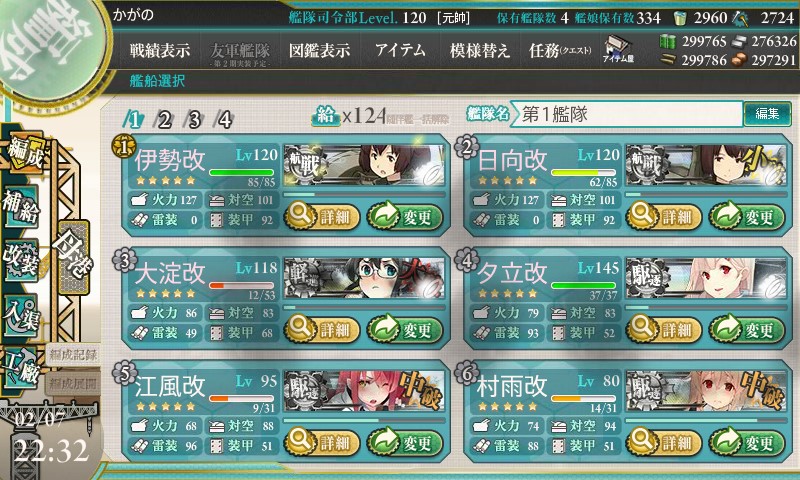Open the 入渠 (docking) sidebar icon

tap(20, 315)
